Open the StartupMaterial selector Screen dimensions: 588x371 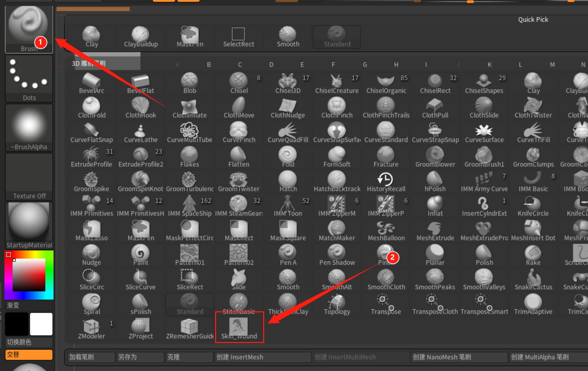(x=29, y=226)
